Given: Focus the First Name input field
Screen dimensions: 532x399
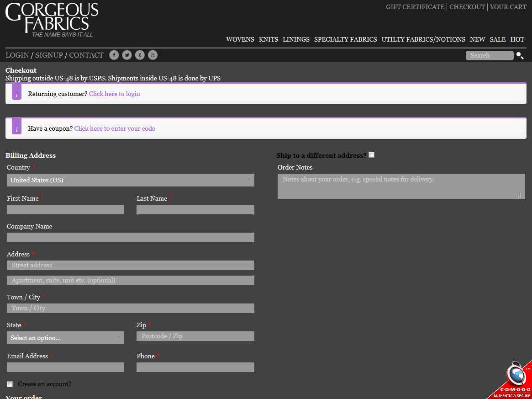Looking at the screenshot, I should tap(65, 210).
